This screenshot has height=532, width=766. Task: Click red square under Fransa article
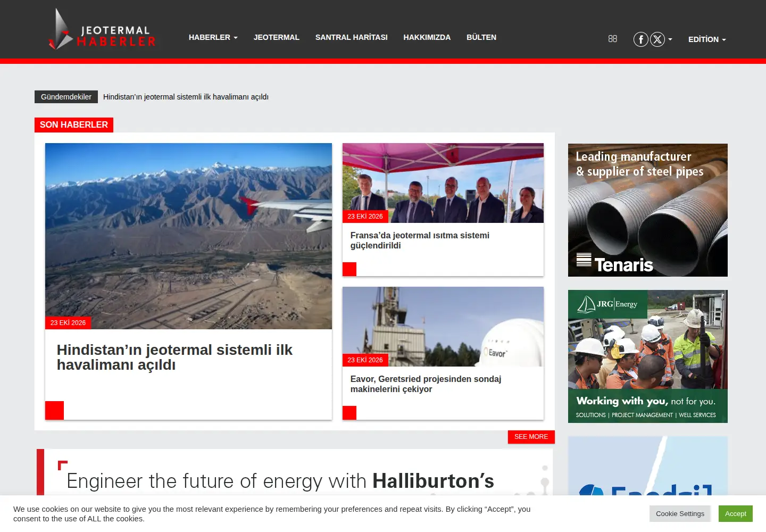point(349,269)
